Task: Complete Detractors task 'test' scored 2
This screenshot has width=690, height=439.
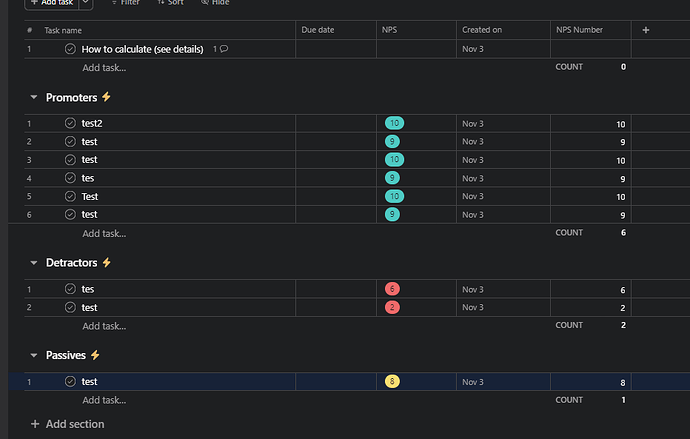Action: pyautogui.click(x=70, y=307)
